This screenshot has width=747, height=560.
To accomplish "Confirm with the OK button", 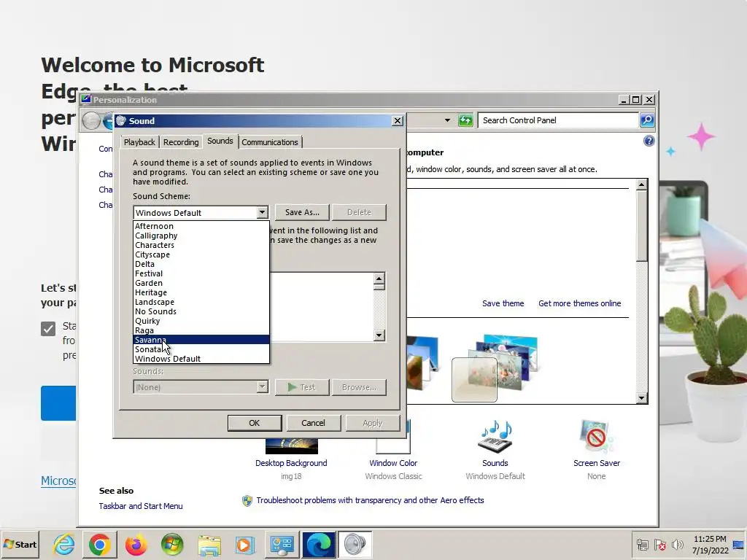I will (255, 423).
